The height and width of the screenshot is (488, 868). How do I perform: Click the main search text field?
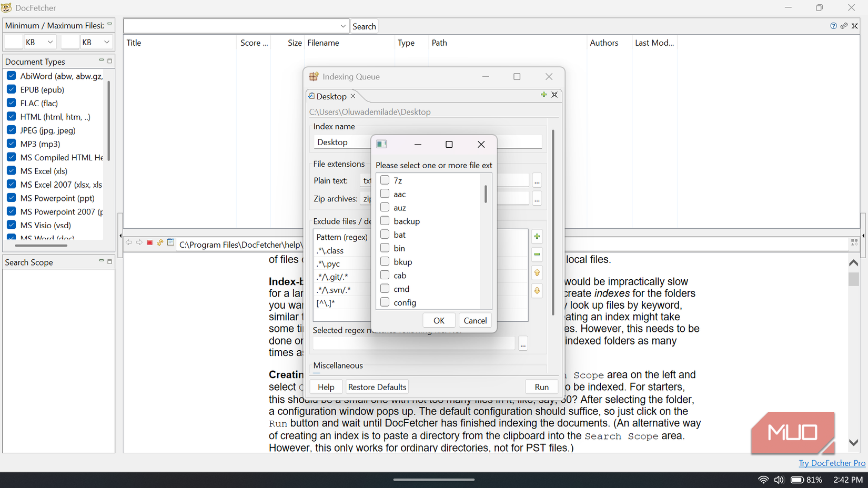point(231,26)
